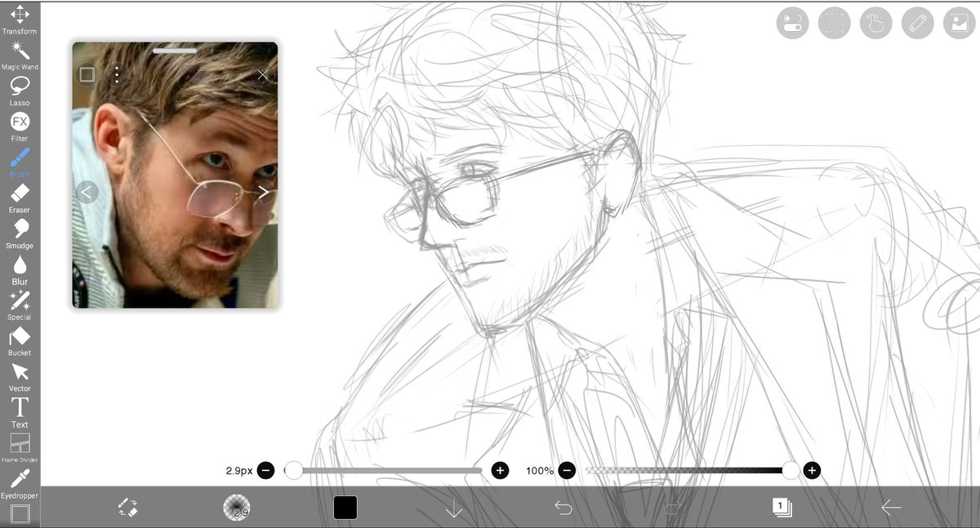Decrease opacity with minus button
This screenshot has width=980, height=528.
click(x=567, y=470)
